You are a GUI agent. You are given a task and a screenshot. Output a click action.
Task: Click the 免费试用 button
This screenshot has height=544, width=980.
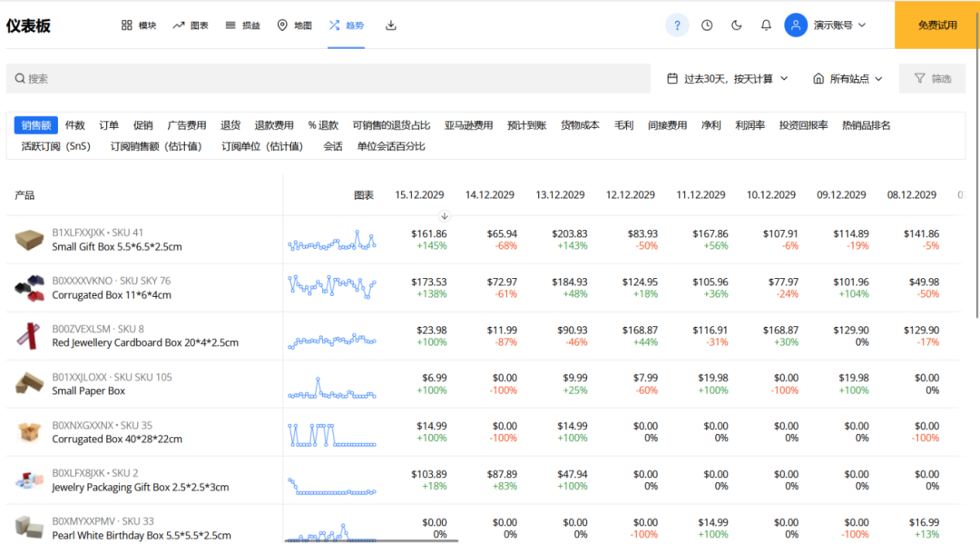point(936,25)
